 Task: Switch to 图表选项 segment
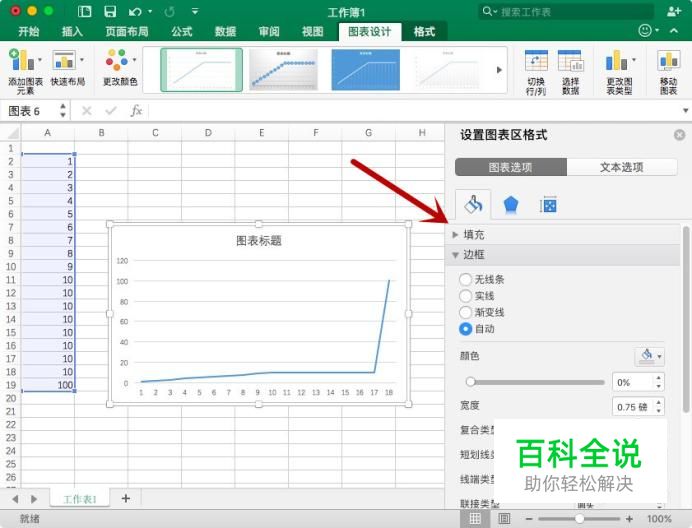[x=511, y=167]
